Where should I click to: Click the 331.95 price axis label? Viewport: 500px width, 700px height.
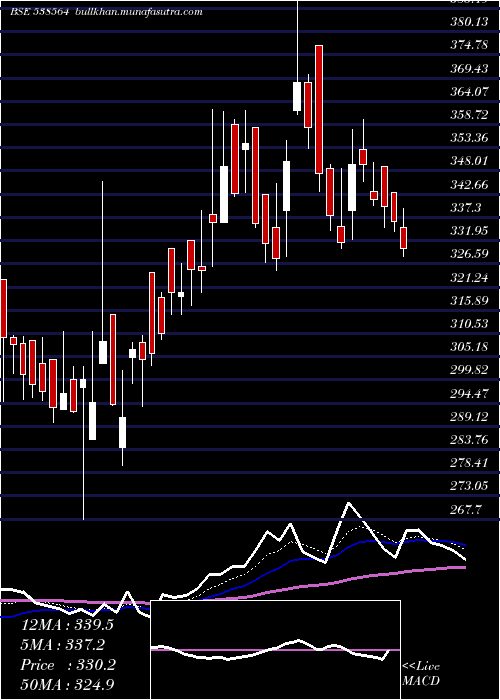point(469,231)
